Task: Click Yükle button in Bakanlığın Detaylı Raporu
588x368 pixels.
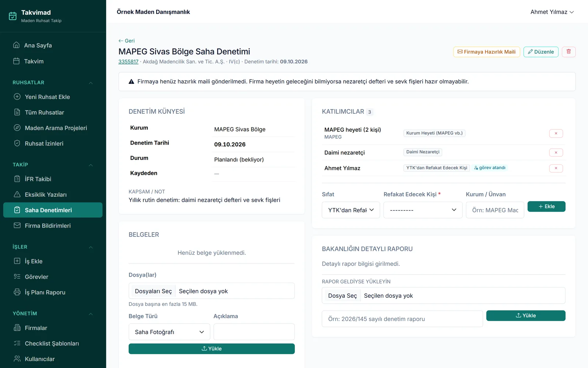Action: point(526,316)
